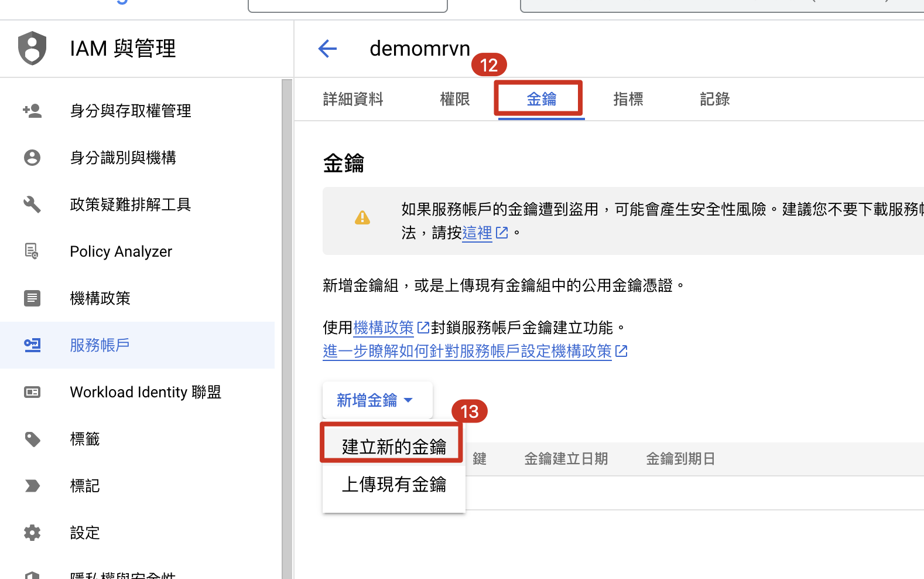Open the 新增金鑰 dropdown button
924x579 pixels.
click(377, 400)
